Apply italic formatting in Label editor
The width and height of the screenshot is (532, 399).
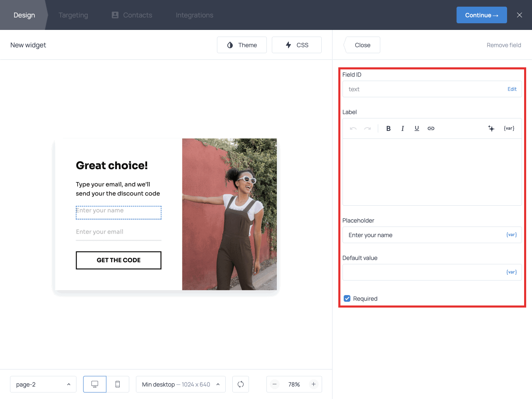tap(402, 128)
